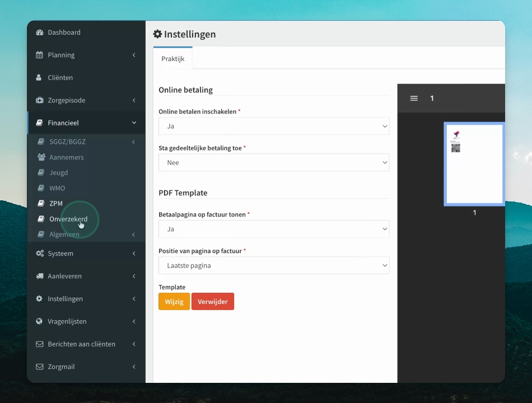Click the Systeem gears icon
Screen dimensions: 532x403
(40, 254)
